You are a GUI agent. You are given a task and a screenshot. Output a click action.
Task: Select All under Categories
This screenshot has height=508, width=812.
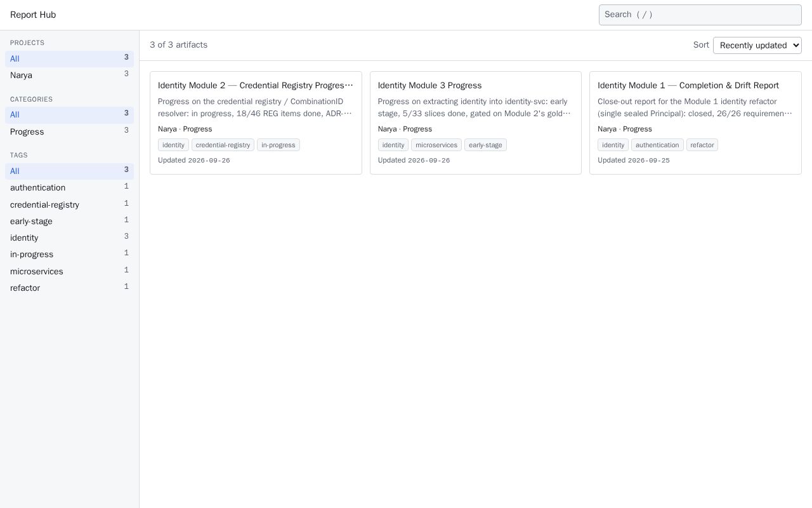point(69,115)
